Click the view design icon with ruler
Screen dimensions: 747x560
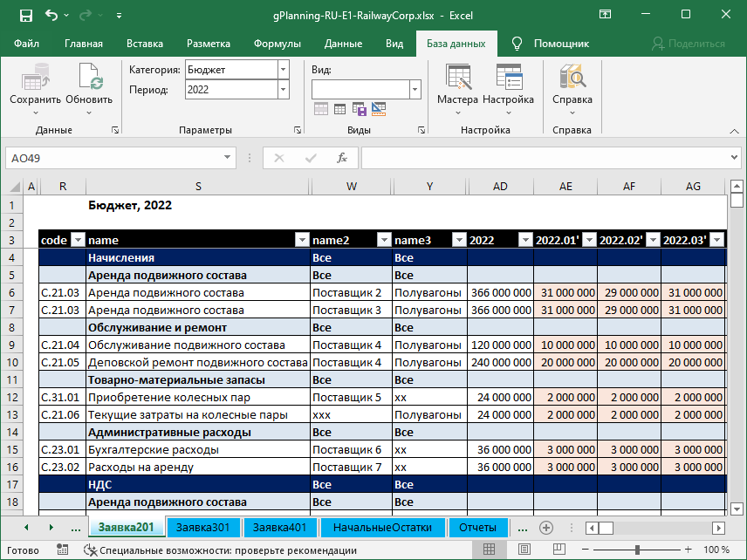tap(379, 109)
